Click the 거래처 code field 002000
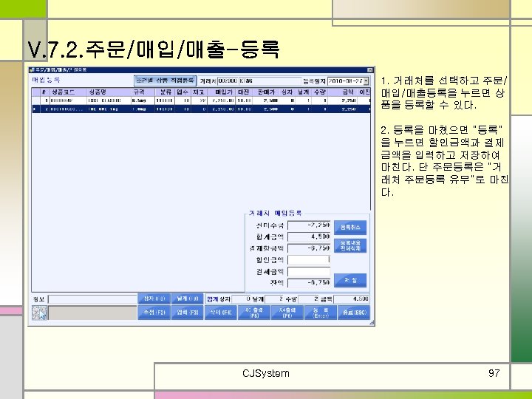This screenshot has height=399, width=532. click(x=228, y=81)
